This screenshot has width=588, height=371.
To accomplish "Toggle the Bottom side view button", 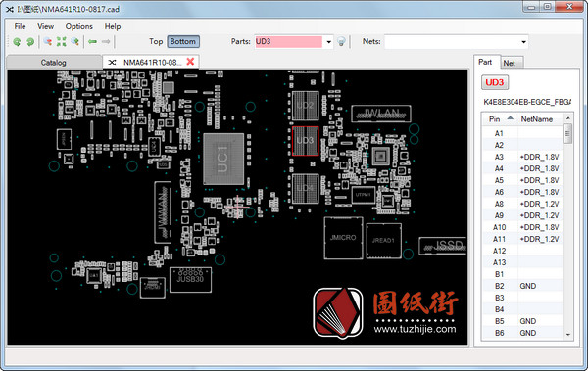I will point(183,41).
